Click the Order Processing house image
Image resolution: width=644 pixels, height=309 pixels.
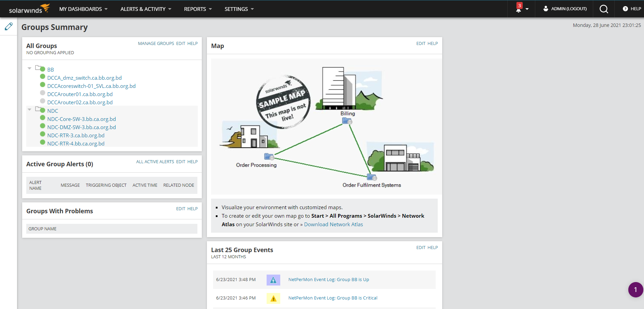[250, 135]
